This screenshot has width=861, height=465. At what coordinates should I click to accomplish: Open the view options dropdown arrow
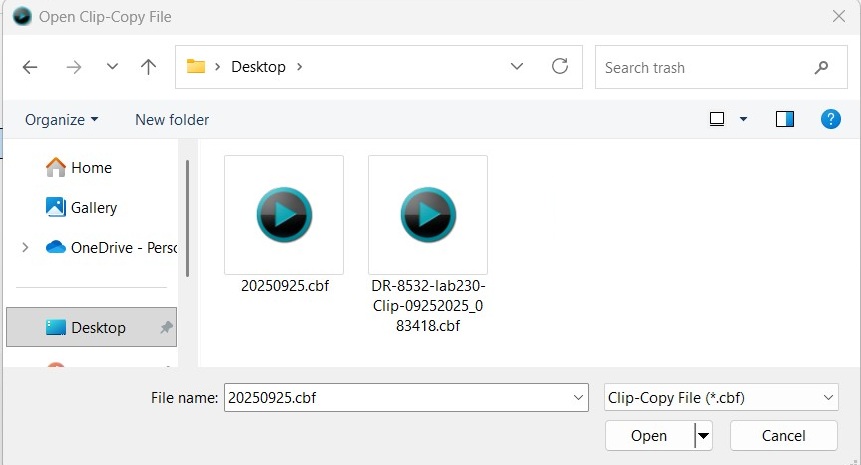pyautogui.click(x=743, y=119)
